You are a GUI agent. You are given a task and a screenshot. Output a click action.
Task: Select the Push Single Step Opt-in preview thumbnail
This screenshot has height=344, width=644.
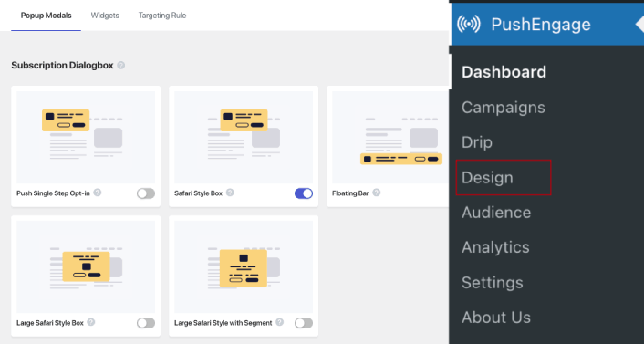point(86,137)
